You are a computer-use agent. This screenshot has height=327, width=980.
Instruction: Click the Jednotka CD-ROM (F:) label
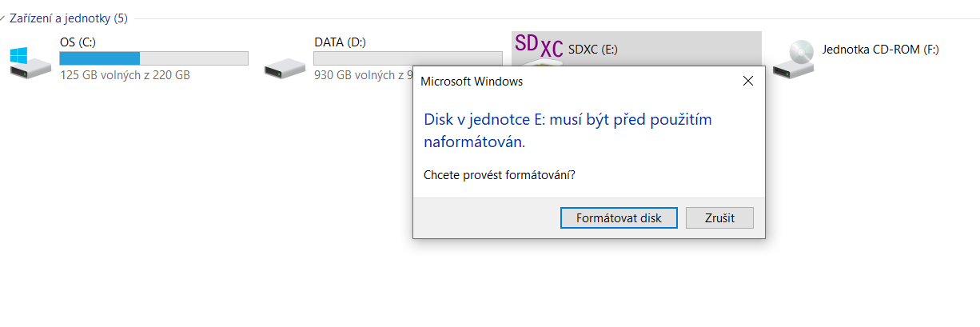tap(880, 49)
